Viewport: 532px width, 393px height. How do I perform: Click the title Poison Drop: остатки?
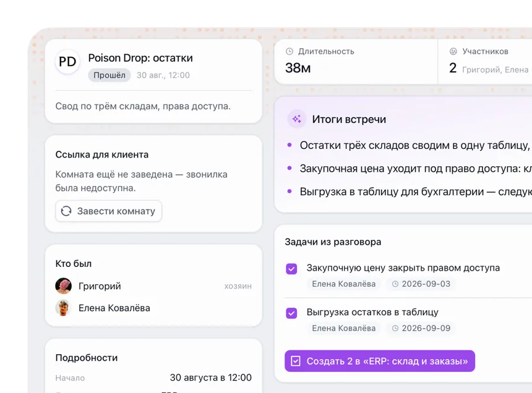tap(140, 58)
